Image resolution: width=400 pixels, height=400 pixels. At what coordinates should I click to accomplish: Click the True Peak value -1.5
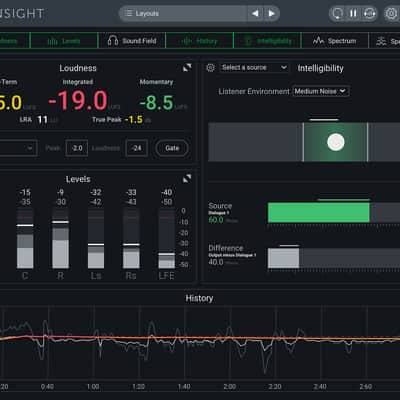(134, 120)
